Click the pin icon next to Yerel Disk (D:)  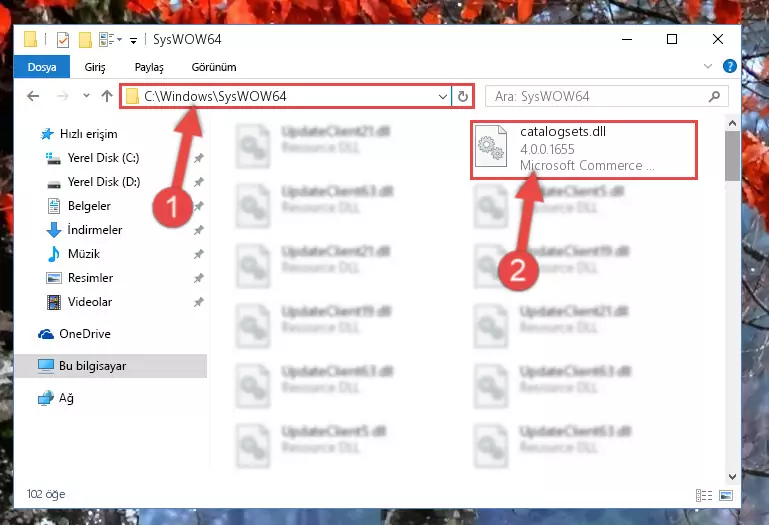coord(199,182)
